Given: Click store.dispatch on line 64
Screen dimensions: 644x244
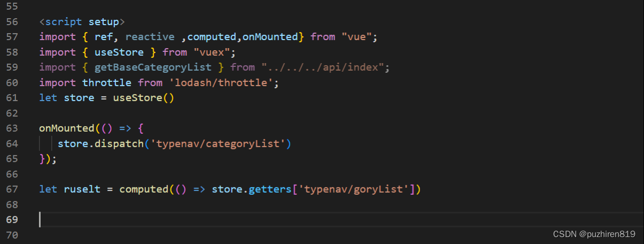Looking at the screenshot, I should click(x=101, y=144).
